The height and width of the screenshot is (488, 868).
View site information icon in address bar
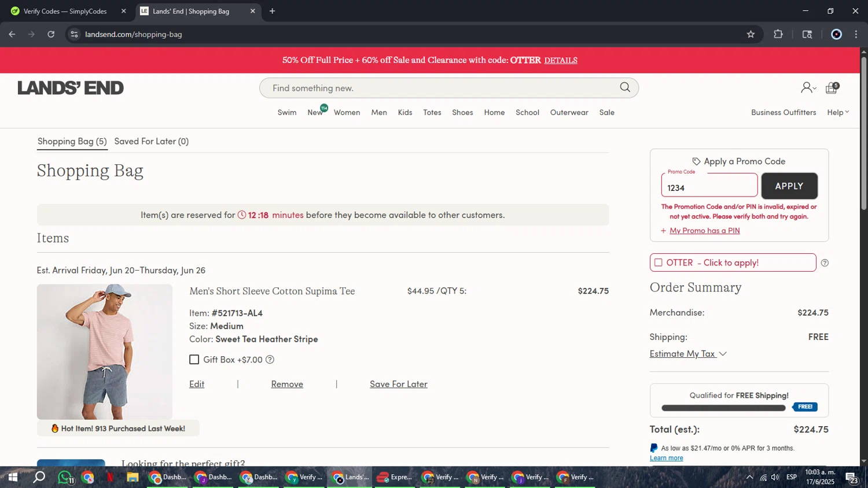pyautogui.click(x=74, y=34)
